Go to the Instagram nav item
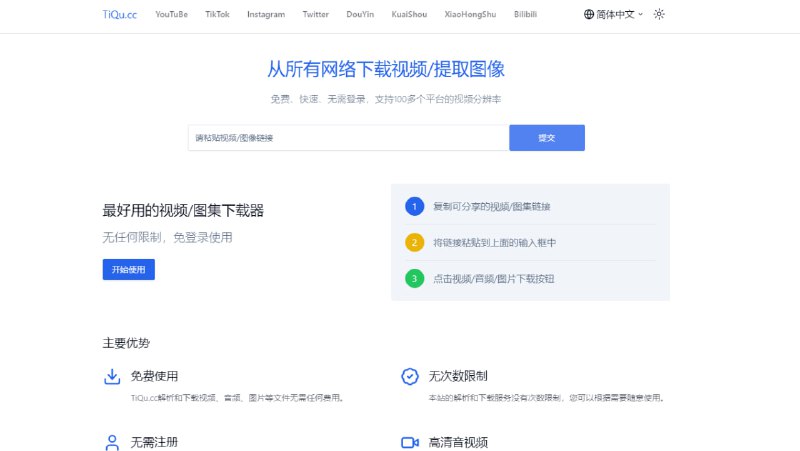 (266, 15)
